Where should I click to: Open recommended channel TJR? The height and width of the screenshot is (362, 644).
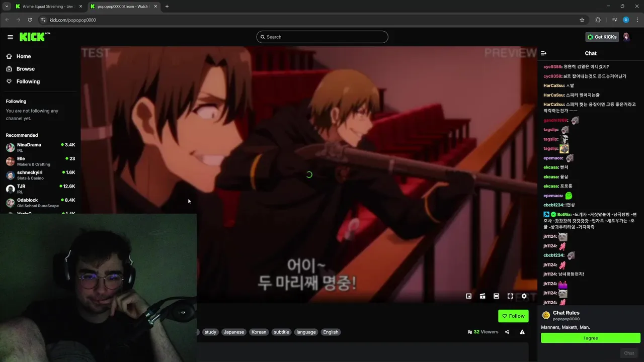[40, 189]
